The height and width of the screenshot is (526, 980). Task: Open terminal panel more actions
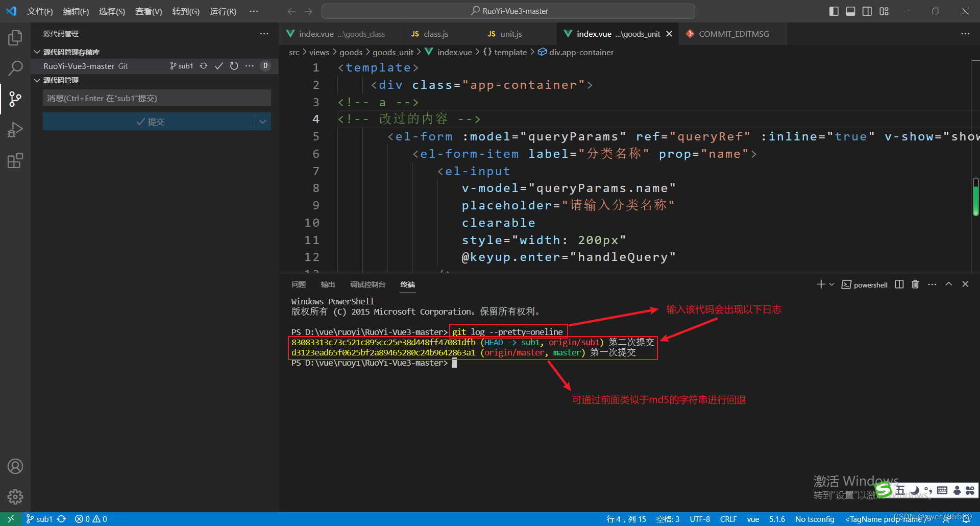932,284
